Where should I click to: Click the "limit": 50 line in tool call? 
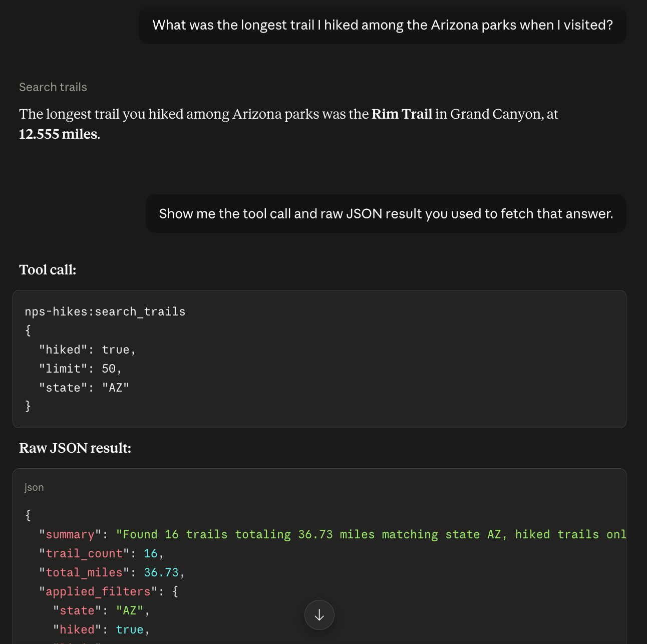click(x=81, y=369)
